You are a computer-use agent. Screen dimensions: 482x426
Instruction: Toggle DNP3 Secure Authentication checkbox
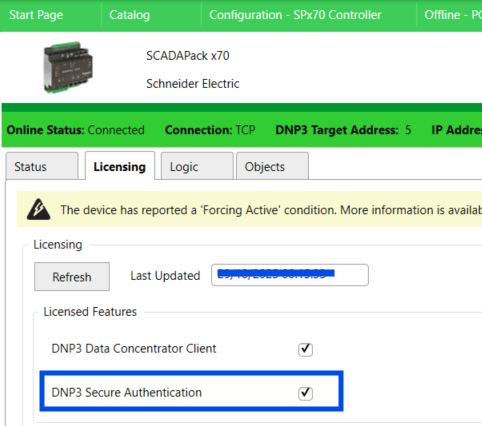click(305, 393)
